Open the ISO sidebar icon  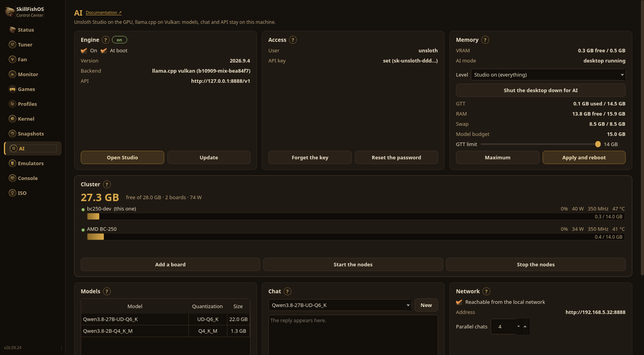pyautogui.click(x=12, y=193)
